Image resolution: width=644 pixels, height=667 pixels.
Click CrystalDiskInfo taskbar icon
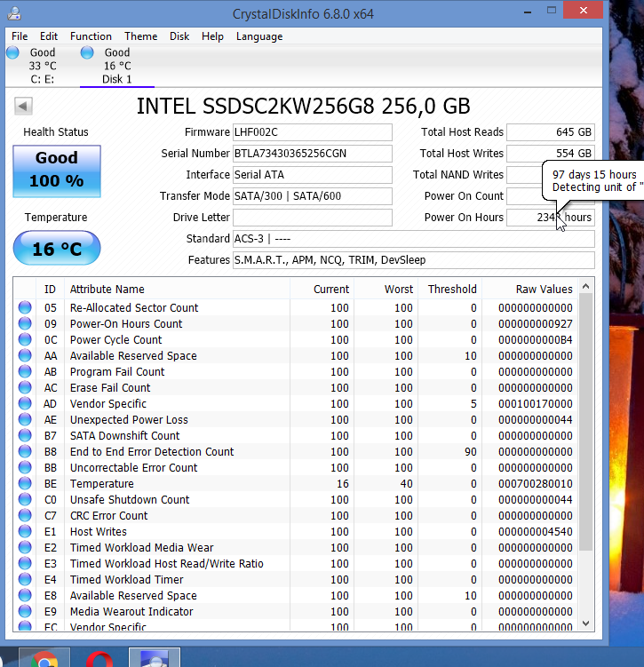[x=155, y=659]
